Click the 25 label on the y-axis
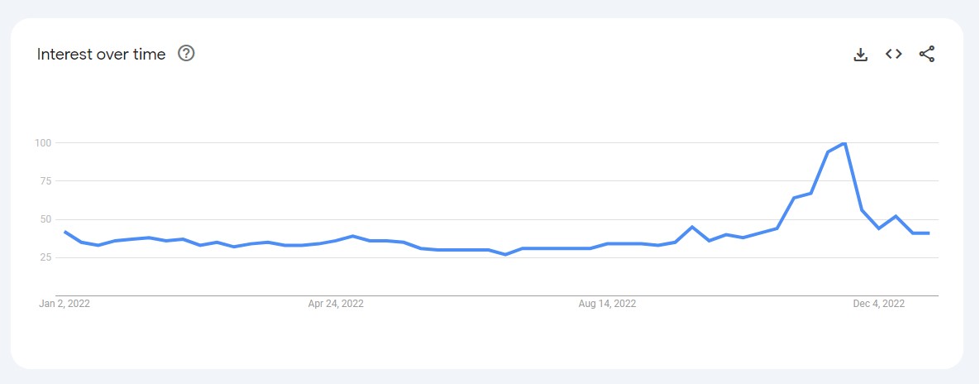 click(x=45, y=257)
